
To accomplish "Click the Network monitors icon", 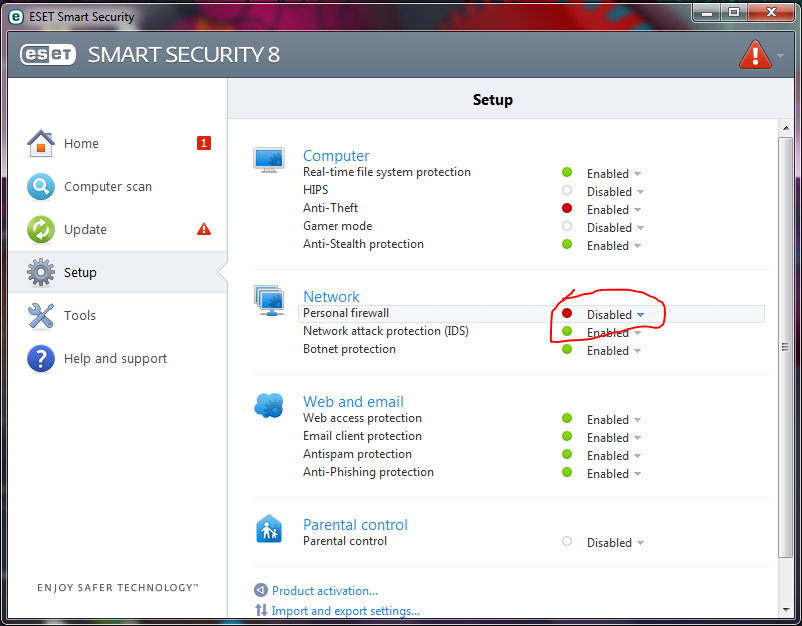I will [269, 300].
